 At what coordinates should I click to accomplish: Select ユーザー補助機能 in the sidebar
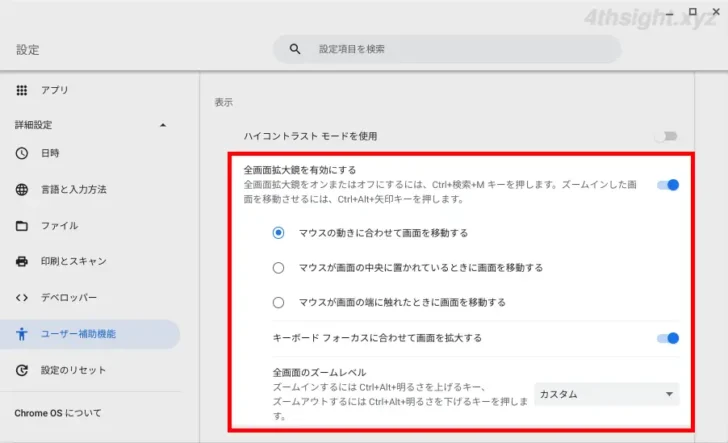click(x=90, y=334)
